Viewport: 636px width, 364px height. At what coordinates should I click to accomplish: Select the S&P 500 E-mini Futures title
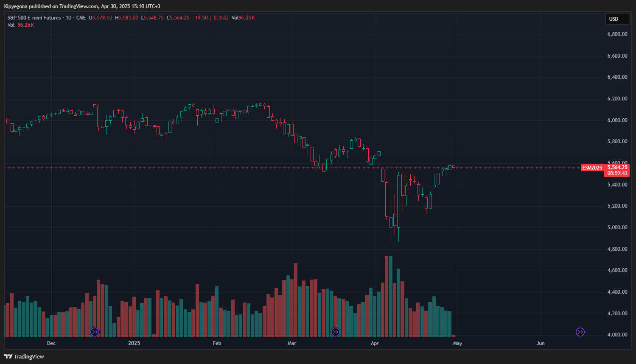(x=34, y=18)
